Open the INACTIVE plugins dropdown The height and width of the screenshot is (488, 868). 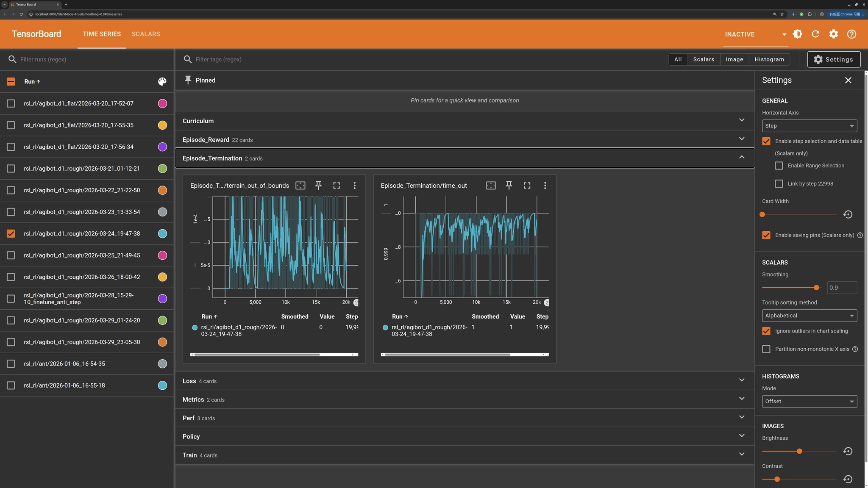click(756, 34)
